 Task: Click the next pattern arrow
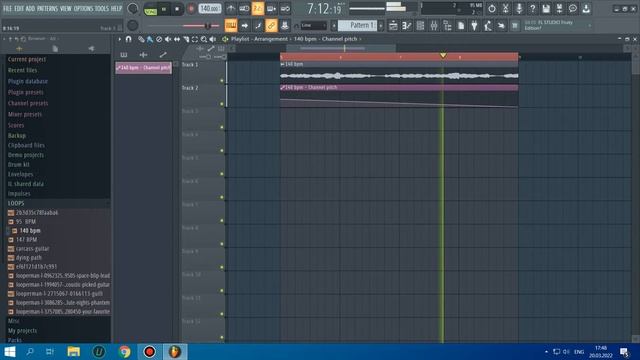pyautogui.click(x=381, y=25)
